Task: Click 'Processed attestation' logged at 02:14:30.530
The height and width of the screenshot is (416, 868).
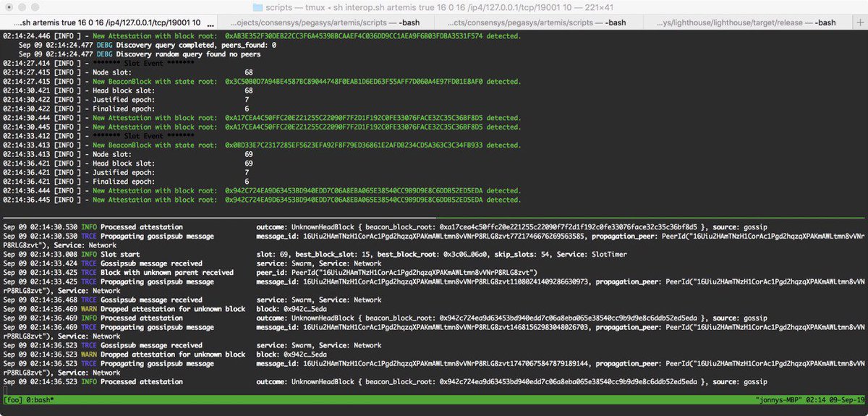Action: [x=142, y=227]
